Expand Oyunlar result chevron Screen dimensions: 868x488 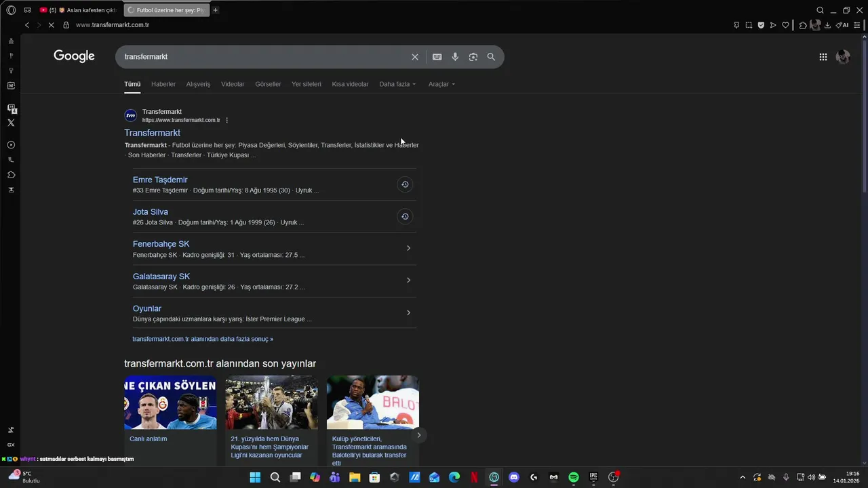tap(408, 312)
